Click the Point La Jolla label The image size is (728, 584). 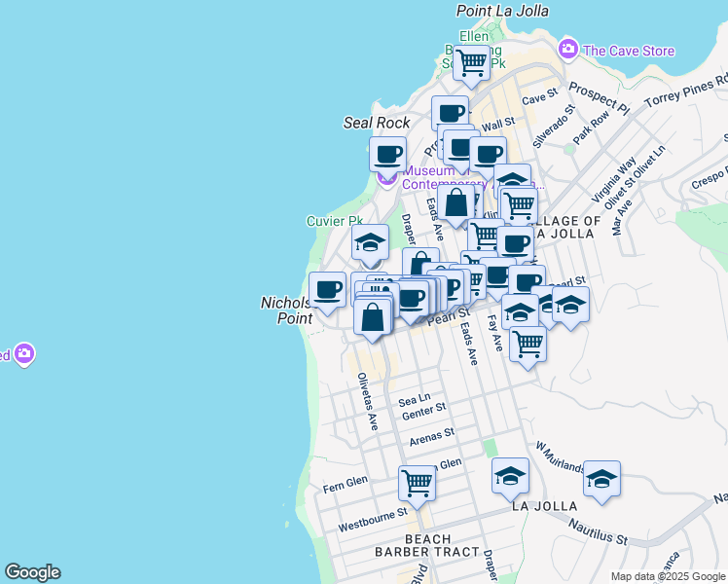[502, 11]
